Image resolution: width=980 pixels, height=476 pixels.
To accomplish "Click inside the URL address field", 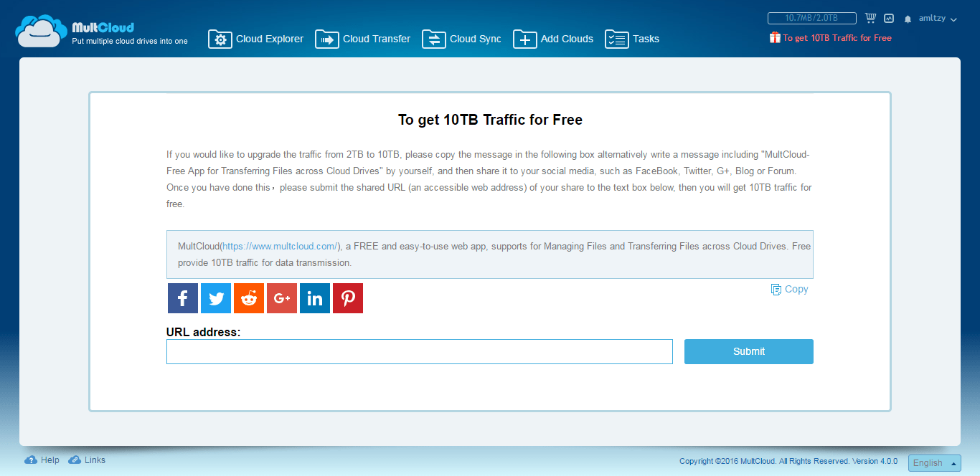I will 419,351.
